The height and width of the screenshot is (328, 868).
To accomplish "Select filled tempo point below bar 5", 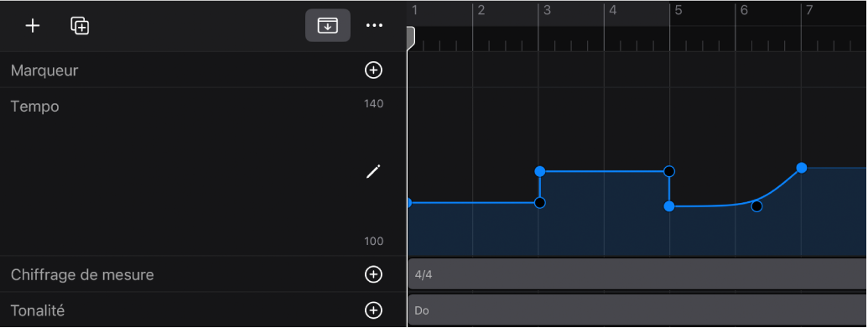I will pyautogui.click(x=669, y=206).
